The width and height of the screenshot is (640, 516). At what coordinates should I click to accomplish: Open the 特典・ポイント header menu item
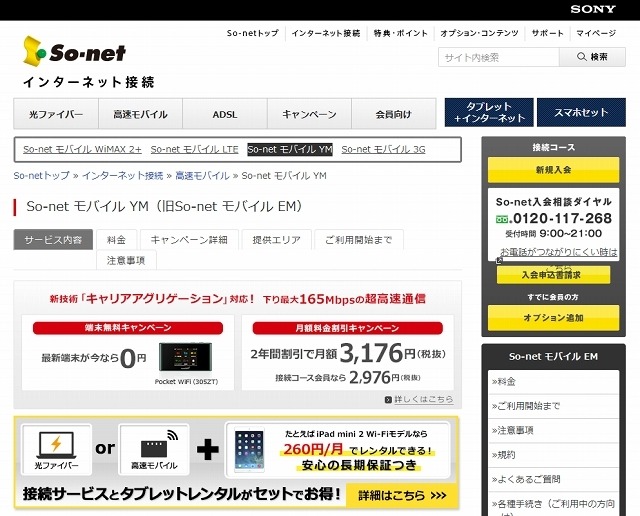tap(400, 33)
